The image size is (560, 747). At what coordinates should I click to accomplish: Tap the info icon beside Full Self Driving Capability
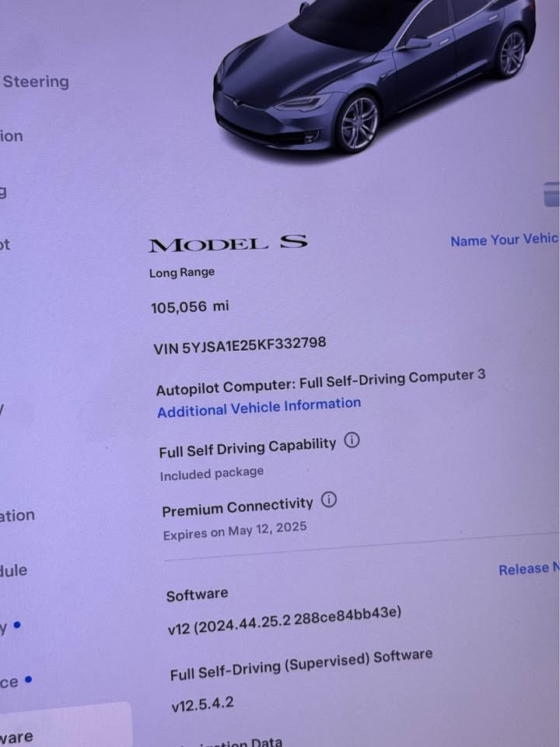click(x=352, y=440)
